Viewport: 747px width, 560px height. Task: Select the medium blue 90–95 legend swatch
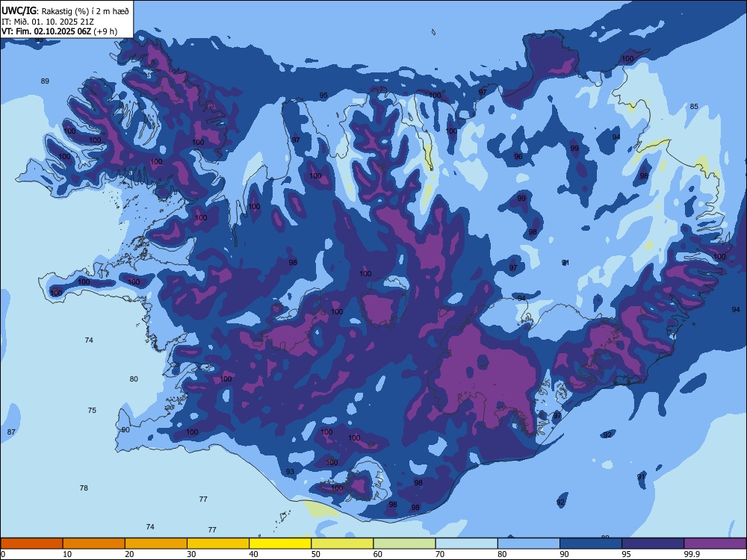(591, 544)
